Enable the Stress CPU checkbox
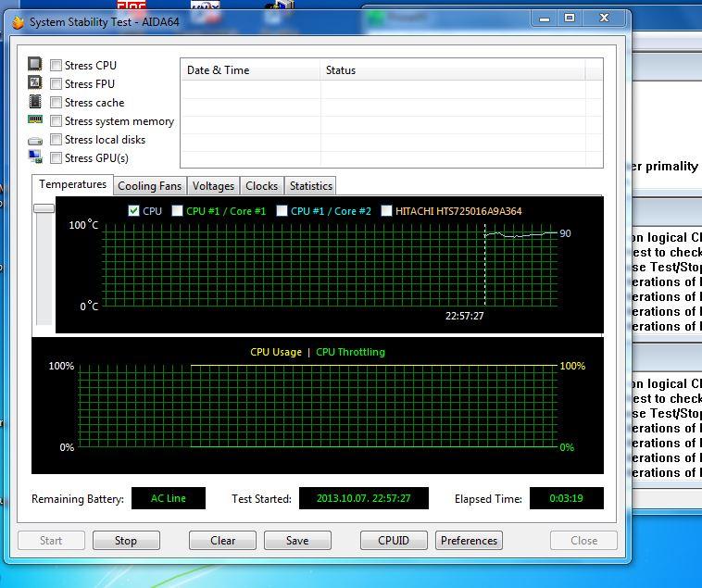 [56, 66]
